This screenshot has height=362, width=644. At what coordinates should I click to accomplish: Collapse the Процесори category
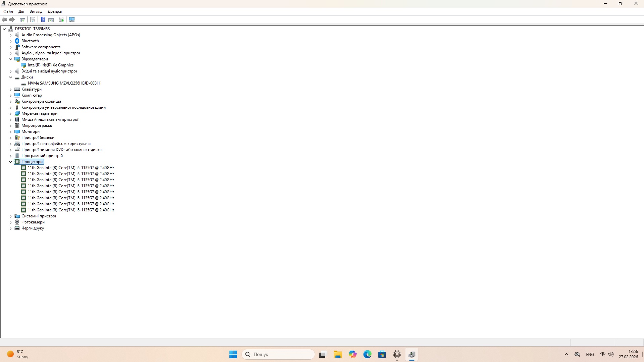[10, 162]
